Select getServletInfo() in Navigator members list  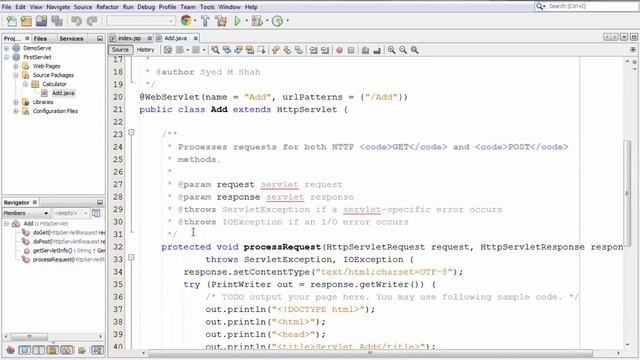(x=64, y=251)
